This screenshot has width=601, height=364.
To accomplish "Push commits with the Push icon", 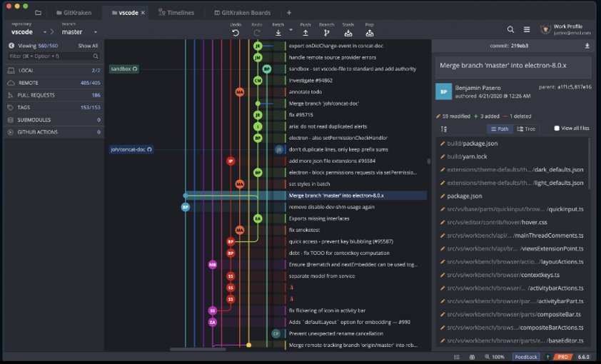I will coord(305,33).
